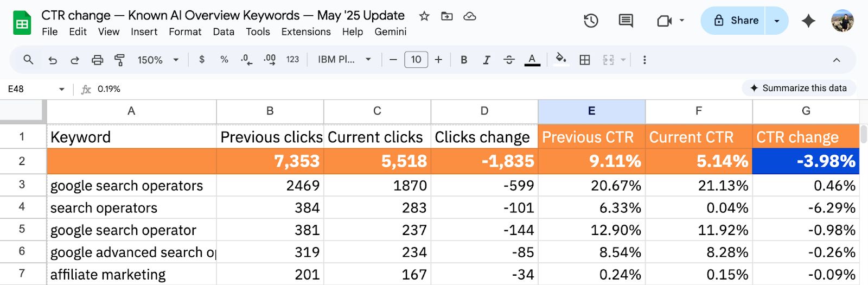Toggle italic formatting

[x=486, y=60]
